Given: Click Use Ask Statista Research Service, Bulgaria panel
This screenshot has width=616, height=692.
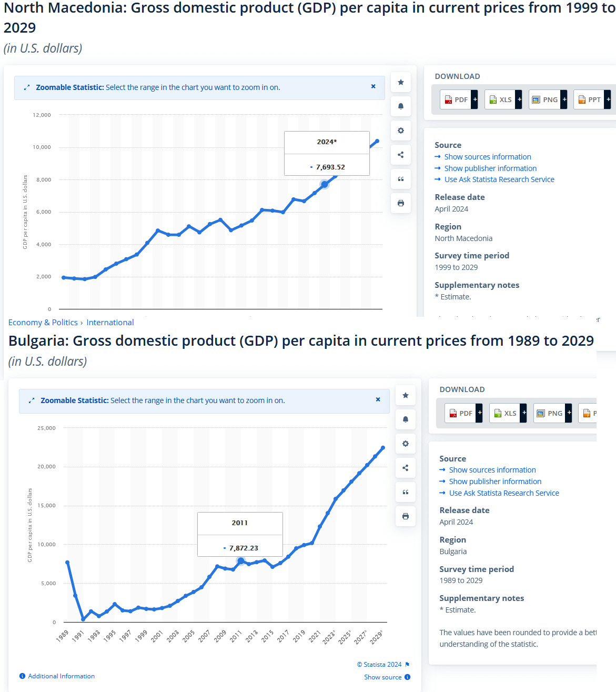Looking at the screenshot, I should tap(504, 493).
